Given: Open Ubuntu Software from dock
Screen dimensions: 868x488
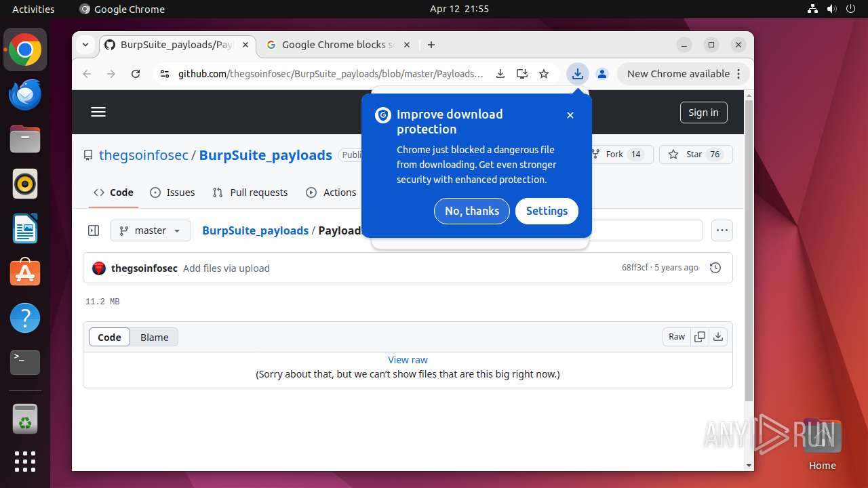Looking at the screenshot, I should (25, 273).
